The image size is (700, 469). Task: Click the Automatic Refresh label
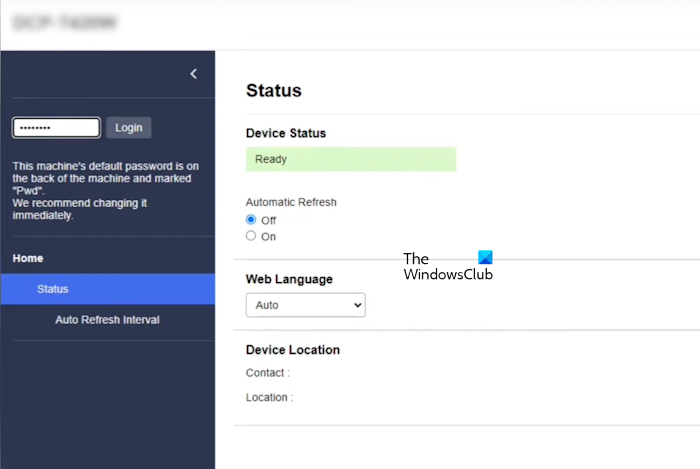[x=291, y=202]
